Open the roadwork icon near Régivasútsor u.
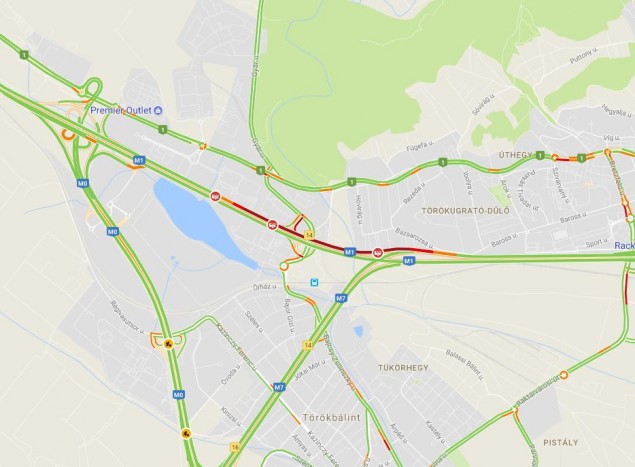The height and width of the screenshot is (467, 635). click(x=168, y=344)
